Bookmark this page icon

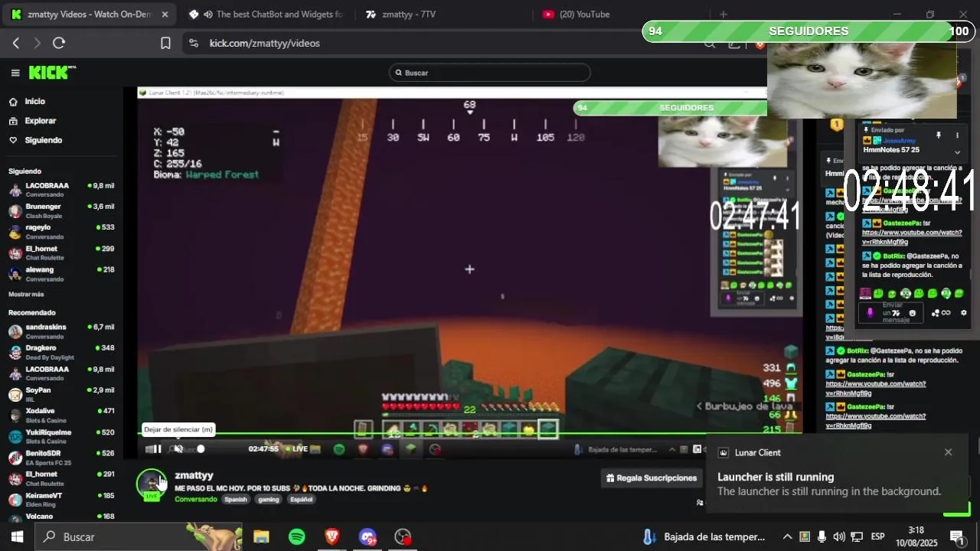(165, 43)
